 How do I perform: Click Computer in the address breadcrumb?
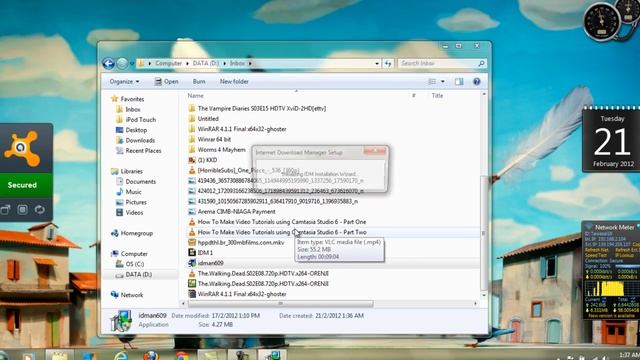pos(168,63)
